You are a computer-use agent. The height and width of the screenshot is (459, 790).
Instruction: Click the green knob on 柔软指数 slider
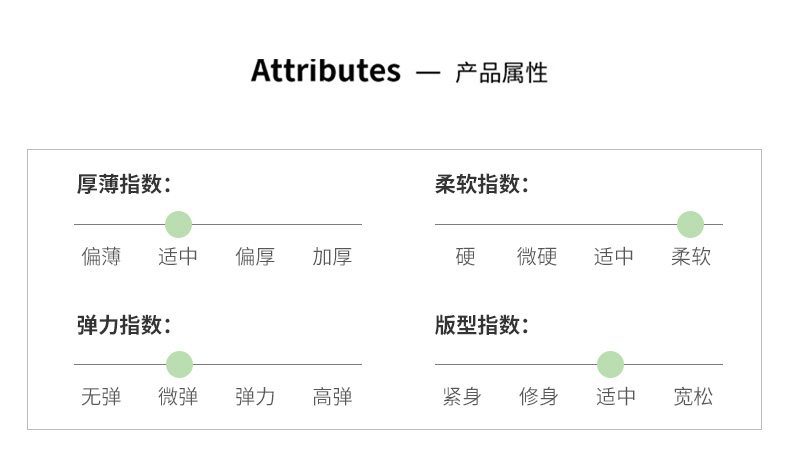point(690,224)
